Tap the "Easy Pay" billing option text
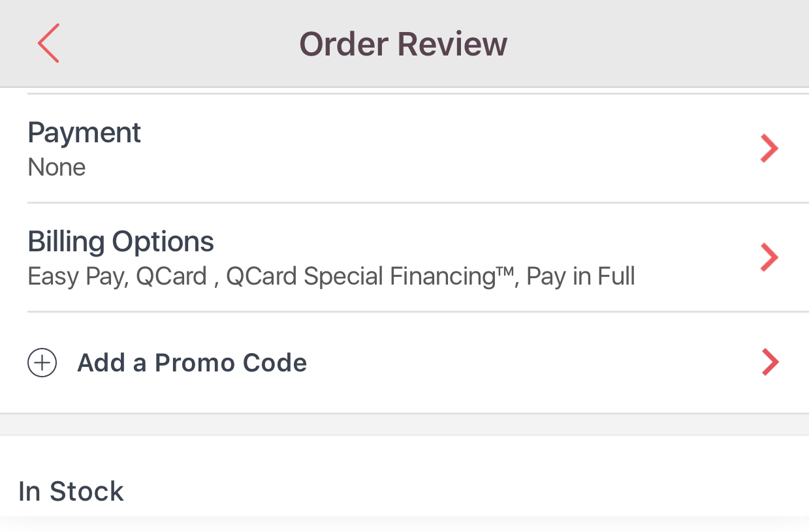The width and height of the screenshot is (809, 532). [76, 277]
